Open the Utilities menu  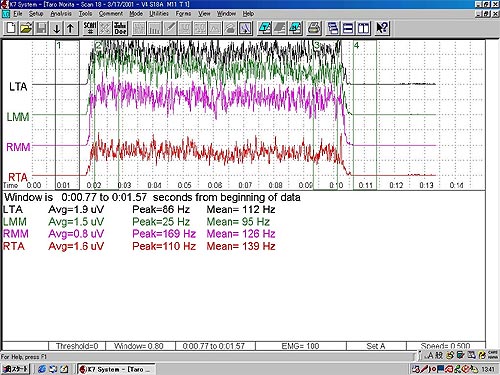coord(159,14)
